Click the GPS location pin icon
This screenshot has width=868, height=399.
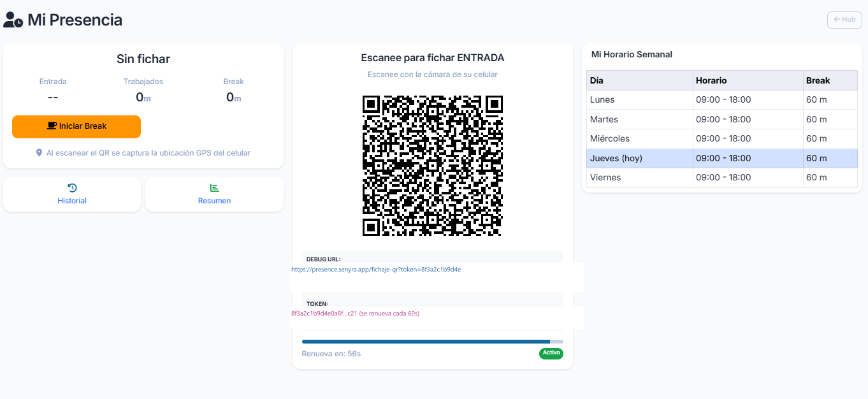[x=39, y=153]
